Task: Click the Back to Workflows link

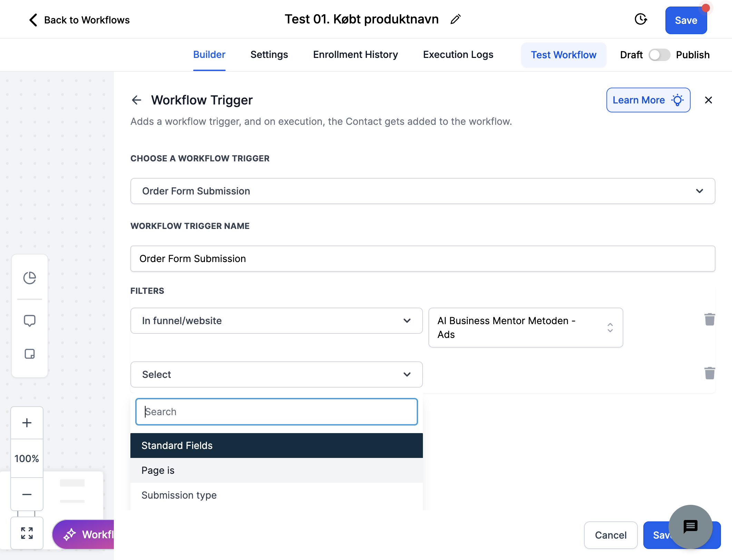Action: (79, 20)
